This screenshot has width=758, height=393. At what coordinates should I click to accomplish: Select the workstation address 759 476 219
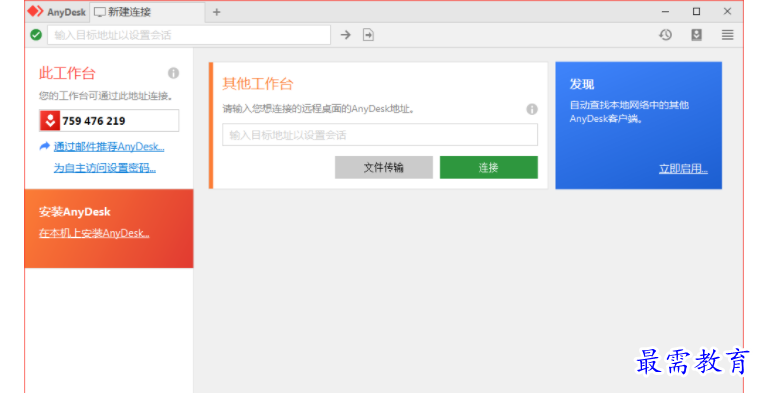click(94, 121)
